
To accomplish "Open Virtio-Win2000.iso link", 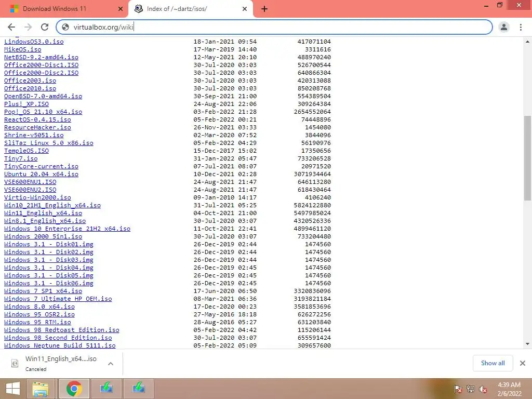I will 37,198.
